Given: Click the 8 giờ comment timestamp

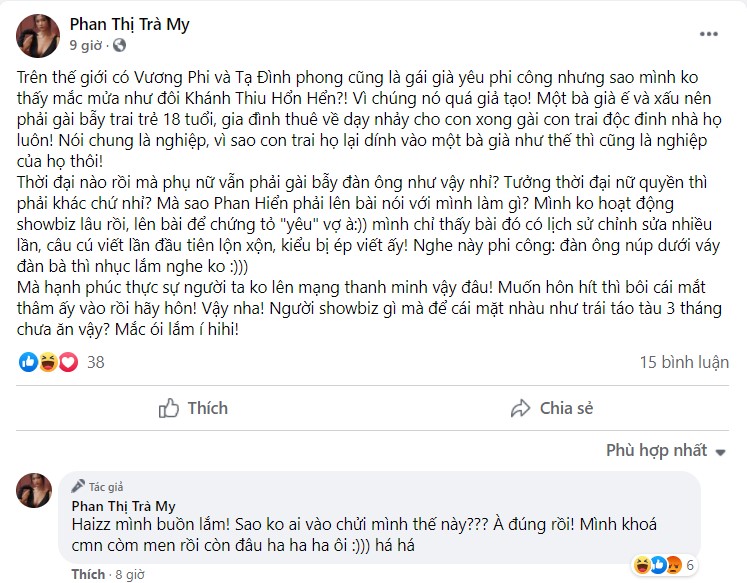Looking at the screenshot, I should tap(129, 575).
